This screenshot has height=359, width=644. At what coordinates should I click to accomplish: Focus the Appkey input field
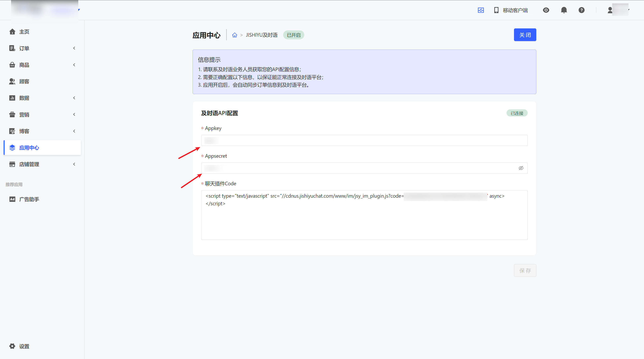[364, 140]
